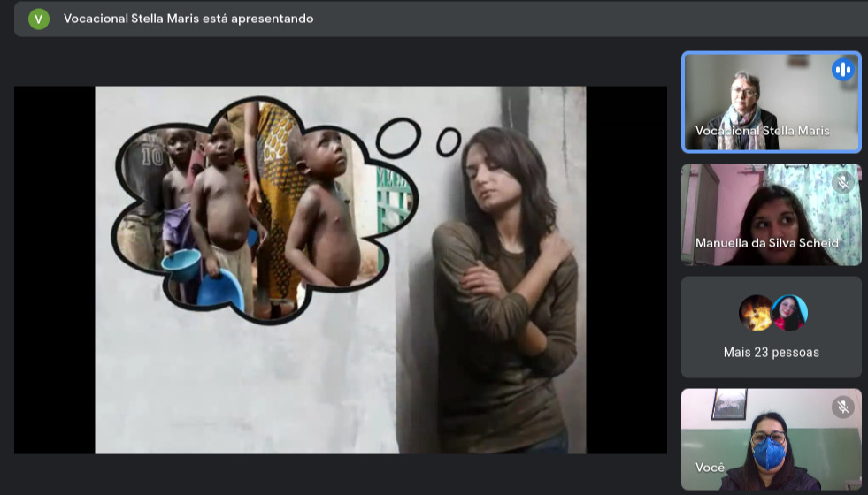Click the fire avatar above Mais 23 pessoas
This screenshot has height=495, width=868.
(757, 313)
